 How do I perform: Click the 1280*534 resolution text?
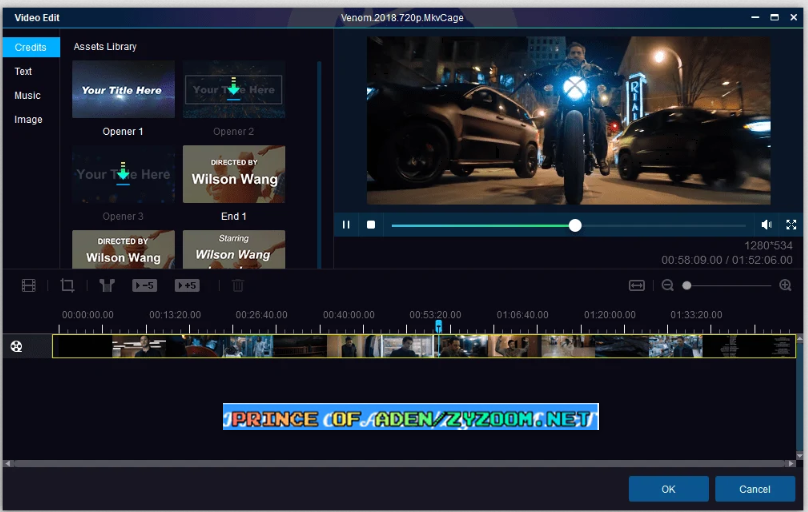tap(768, 246)
